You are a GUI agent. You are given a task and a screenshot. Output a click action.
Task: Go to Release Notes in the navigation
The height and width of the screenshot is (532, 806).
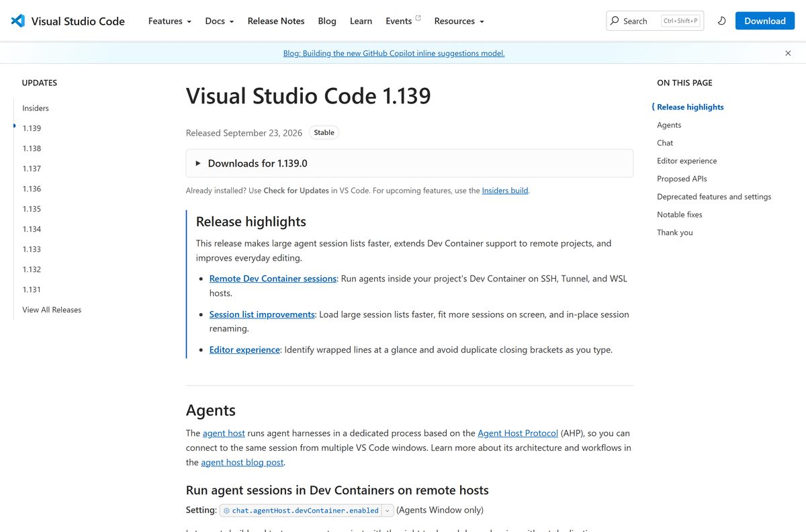(276, 21)
